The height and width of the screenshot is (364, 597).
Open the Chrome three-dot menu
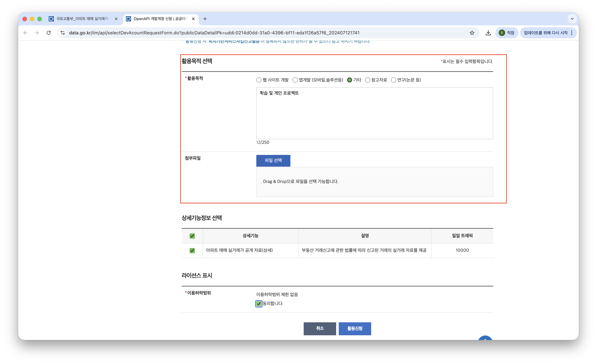[572, 33]
